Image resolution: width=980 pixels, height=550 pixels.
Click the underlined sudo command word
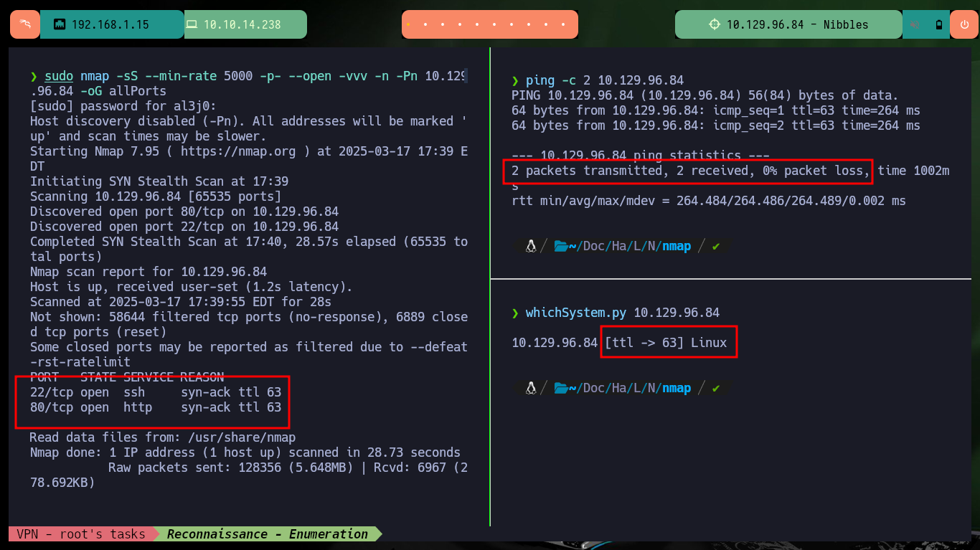[59, 77]
